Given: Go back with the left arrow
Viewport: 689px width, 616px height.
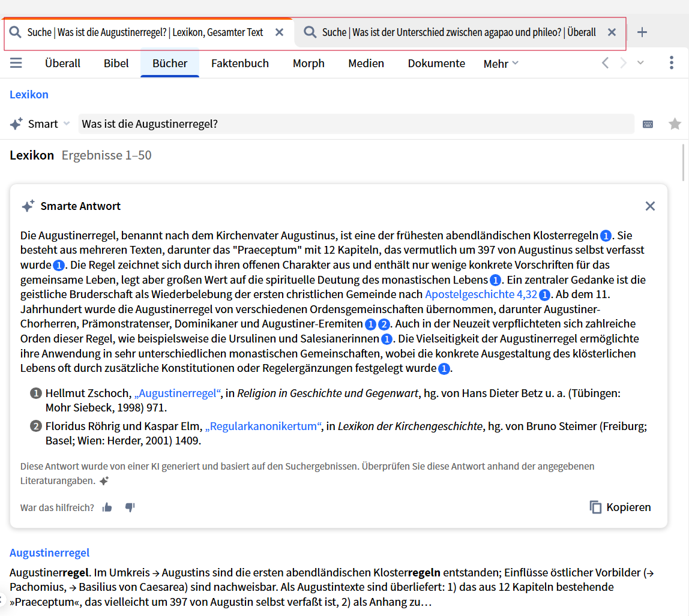Looking at the screenshot, I should coord(606,63).
